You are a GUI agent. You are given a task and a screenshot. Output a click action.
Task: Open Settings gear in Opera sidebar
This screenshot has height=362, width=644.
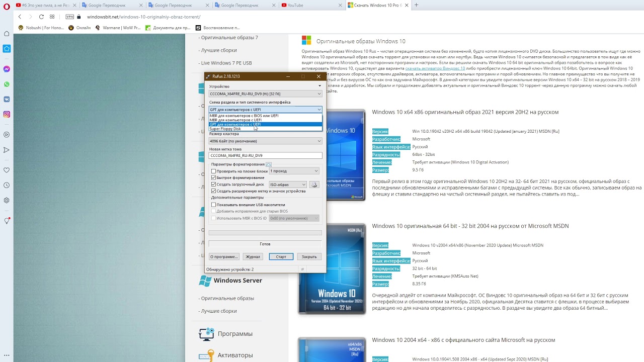coord(7,200)
